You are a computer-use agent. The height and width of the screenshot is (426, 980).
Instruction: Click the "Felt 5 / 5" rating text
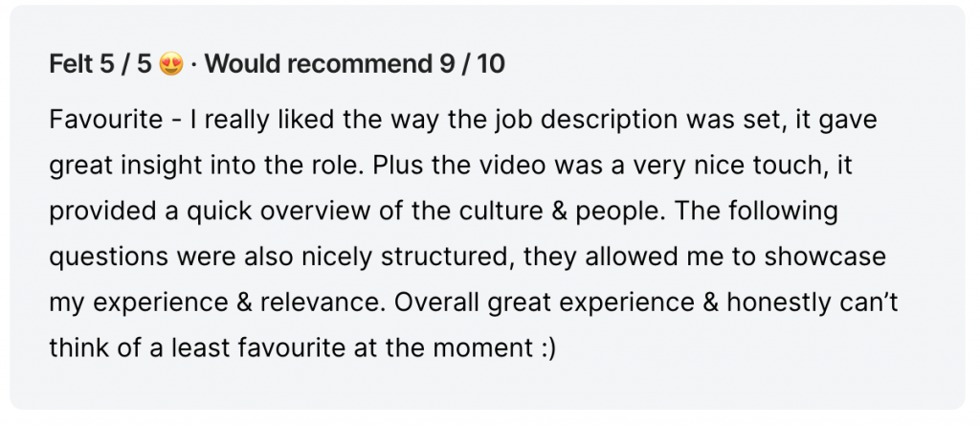(100, 64)
